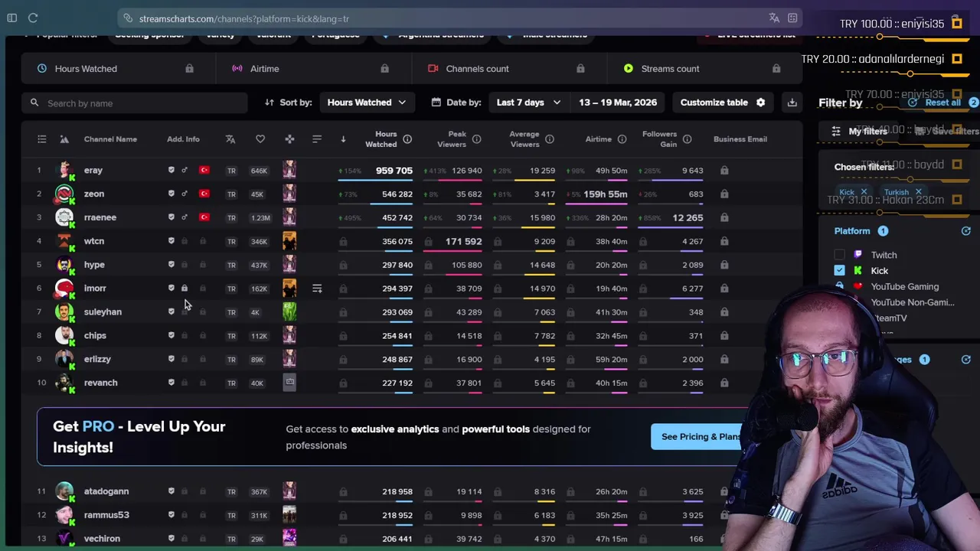
Task: Select the Airtime metric tab
Action: [314, 69]
